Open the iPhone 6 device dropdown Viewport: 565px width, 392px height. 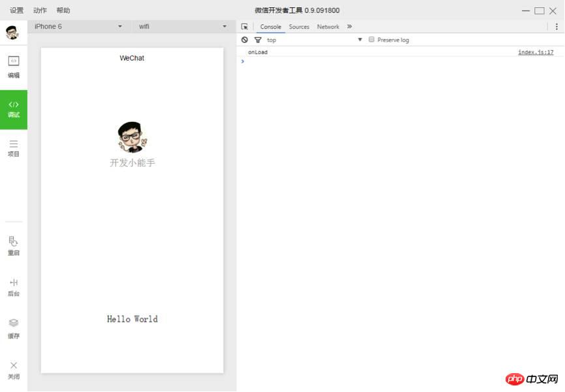(78, 27)
